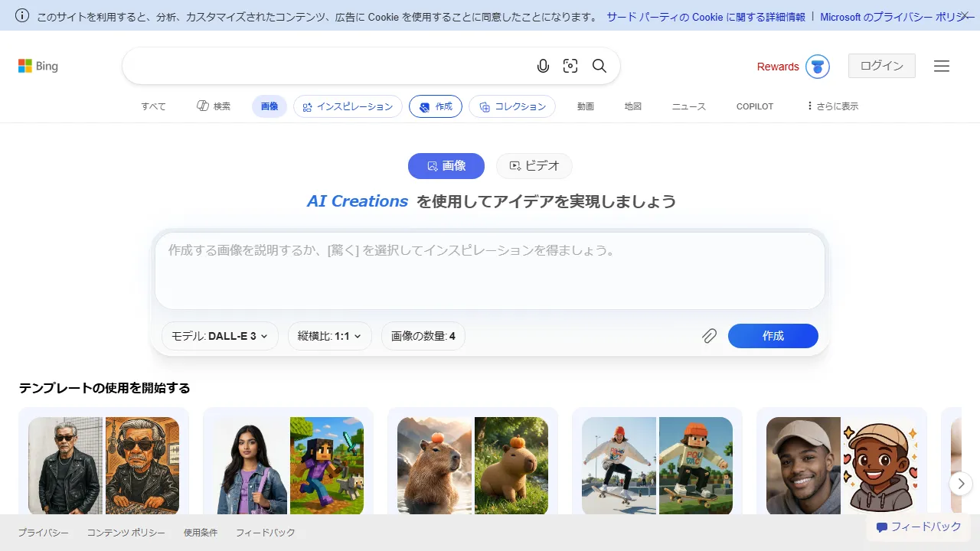Click the ログイン button
Viewport: 980px width, 551px height.
coord(880,66)
